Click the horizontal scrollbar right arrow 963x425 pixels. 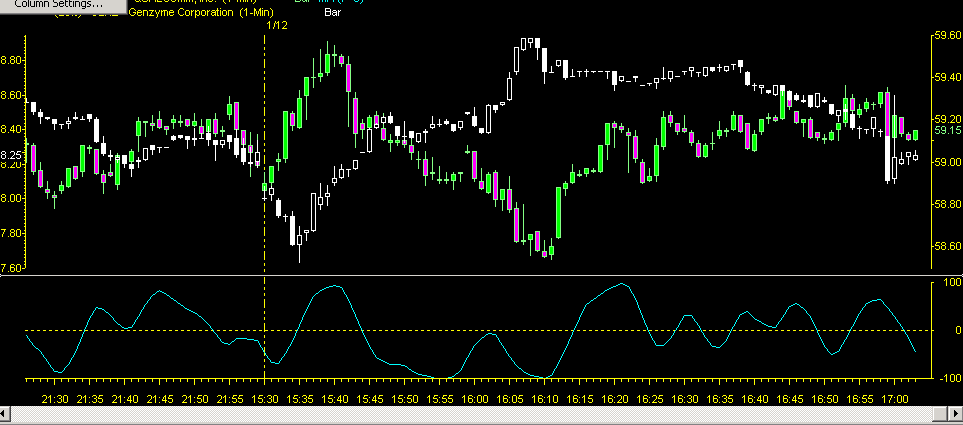point(957,412)
